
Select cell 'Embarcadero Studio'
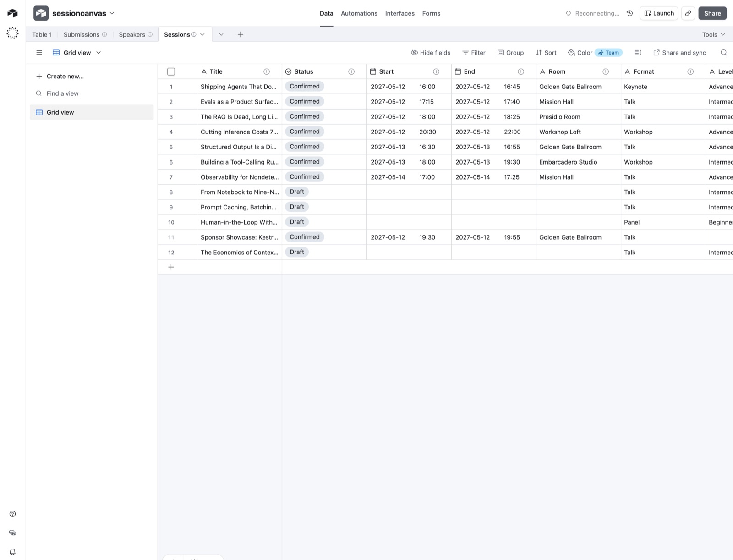(578, 162)
